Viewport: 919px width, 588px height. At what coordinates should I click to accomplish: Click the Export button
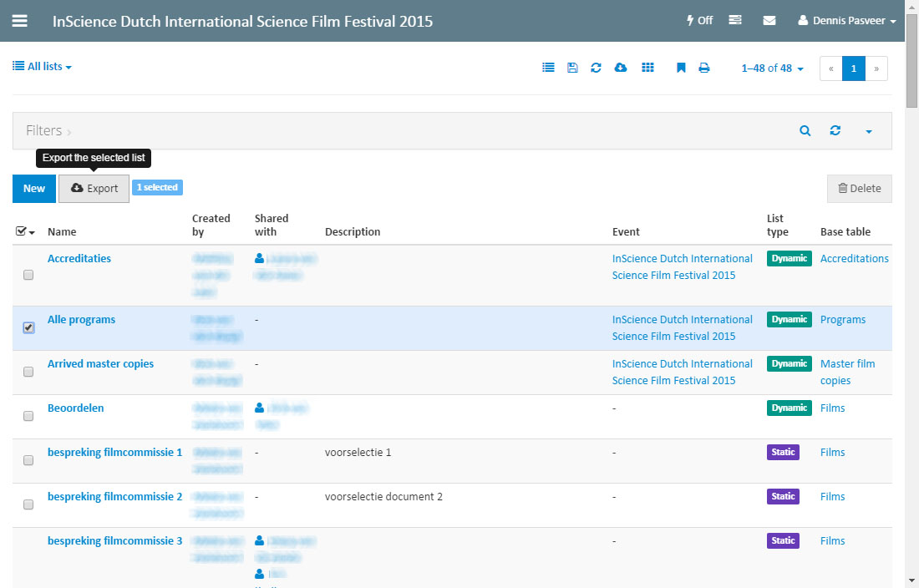pyautogui.click(x=94, y=189)
